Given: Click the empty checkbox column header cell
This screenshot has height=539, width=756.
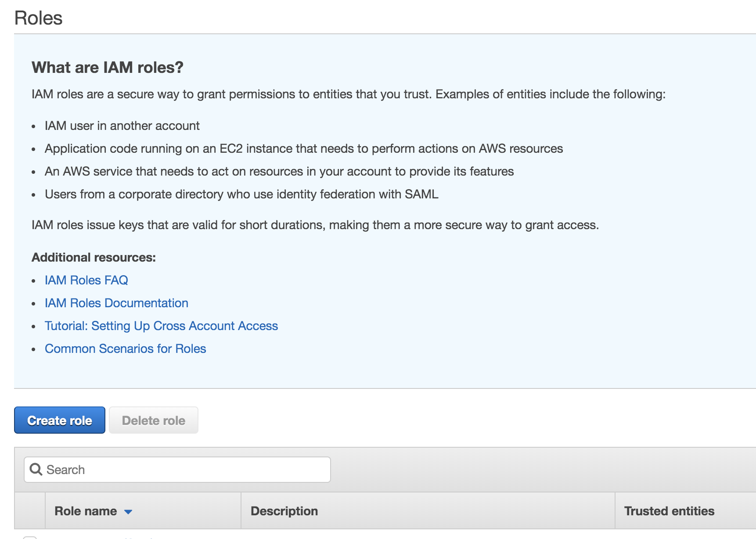Looking at the screenshot, I should click(30, 510).
